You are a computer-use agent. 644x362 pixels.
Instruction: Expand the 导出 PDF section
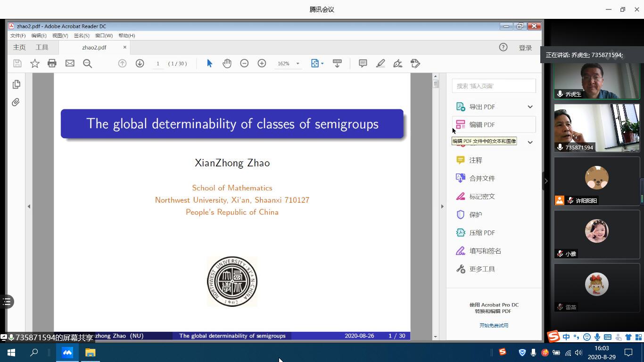530,107
